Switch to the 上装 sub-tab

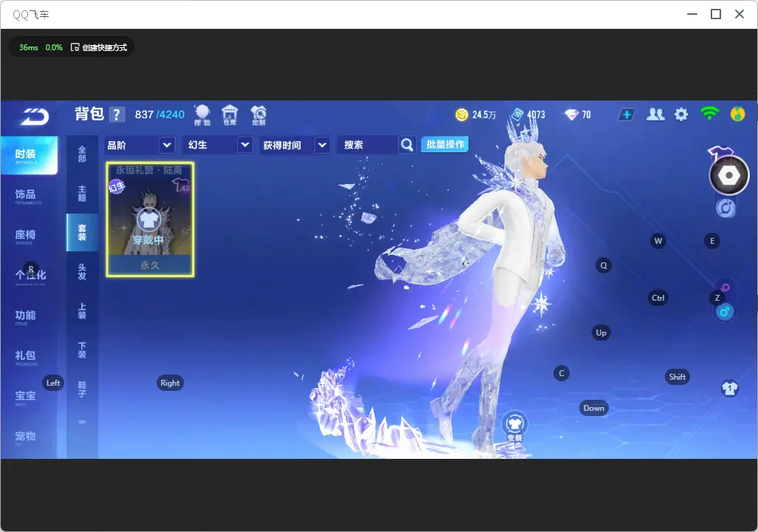(82, 311)
